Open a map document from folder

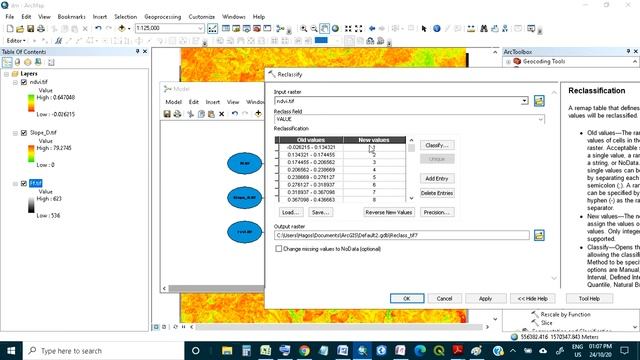[x=20, y=29]
